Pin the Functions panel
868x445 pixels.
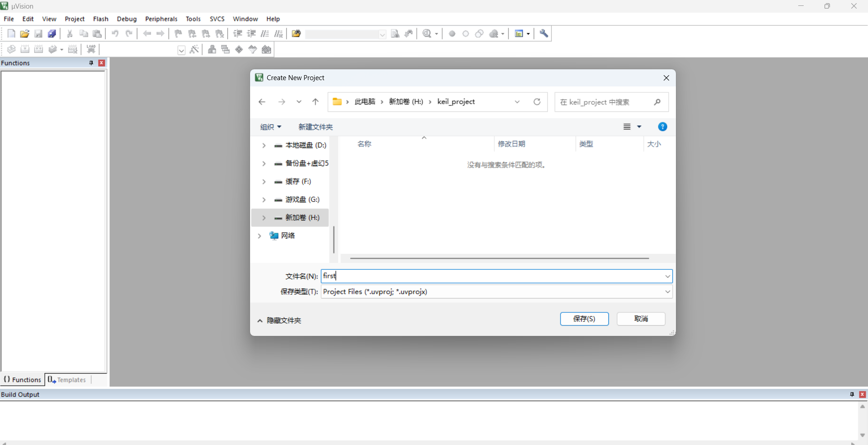coord(91,63)
